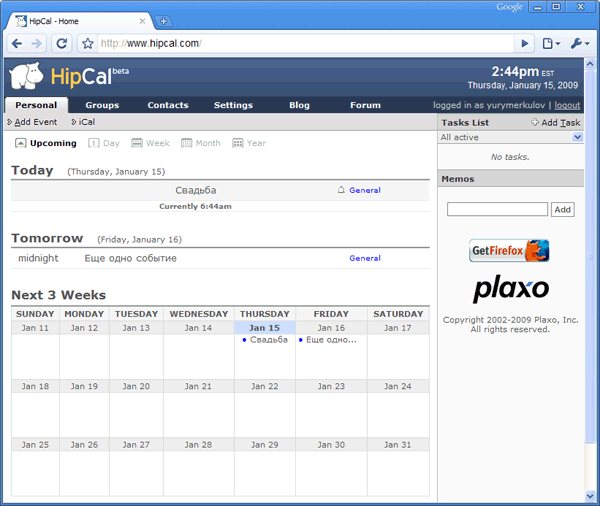Click the Jan 11 date header

[35, 328]
